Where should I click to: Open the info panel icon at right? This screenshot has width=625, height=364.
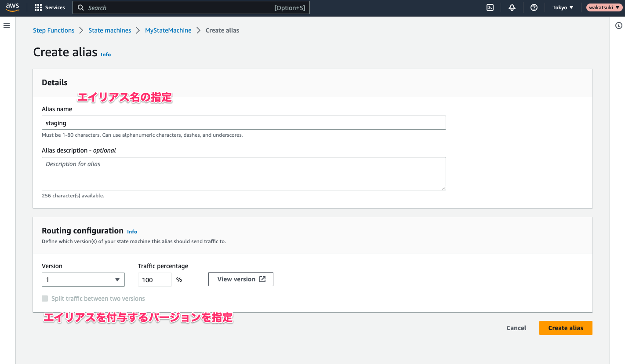pos(618,25)
